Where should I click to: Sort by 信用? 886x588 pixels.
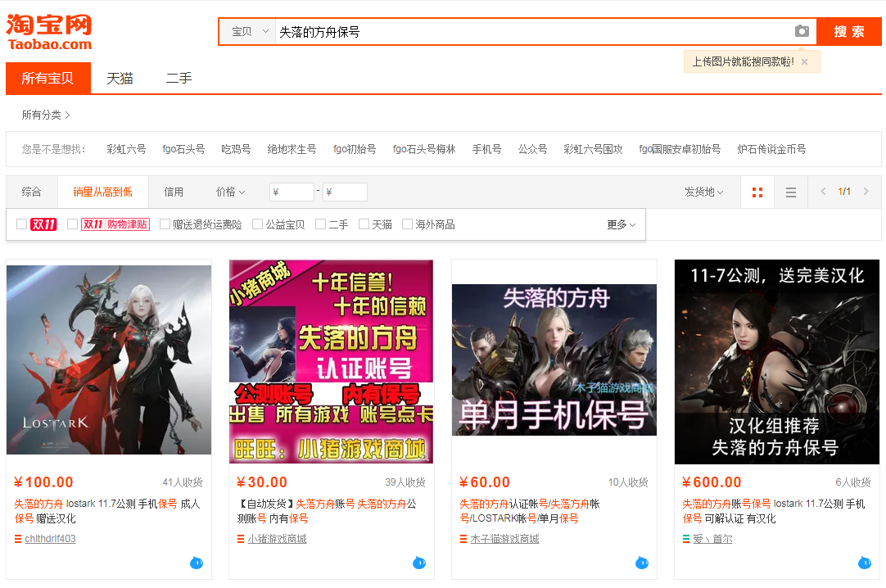coord(174,192)
